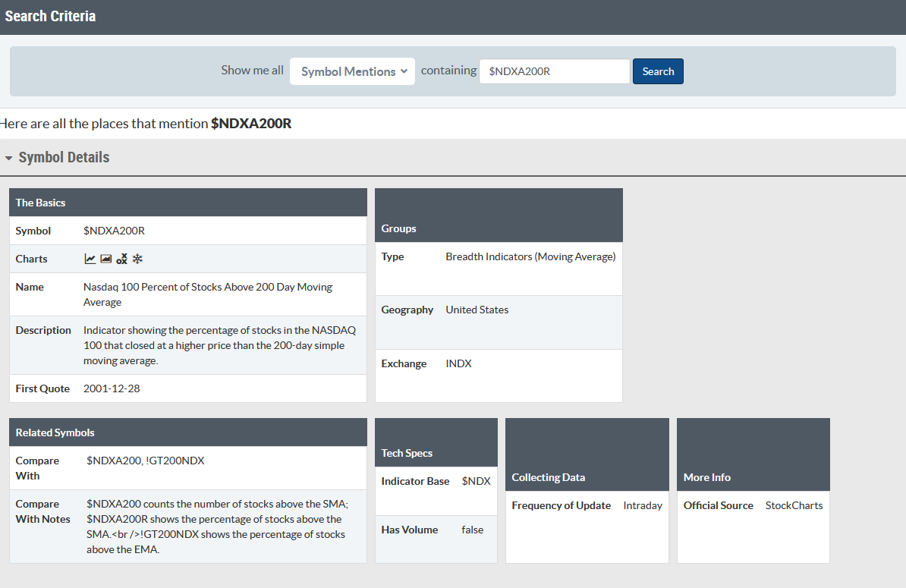Image resolution: width=906 pixels, height=588 pixels.
Task: Click The Basics table header
Action: coord(187,202)
